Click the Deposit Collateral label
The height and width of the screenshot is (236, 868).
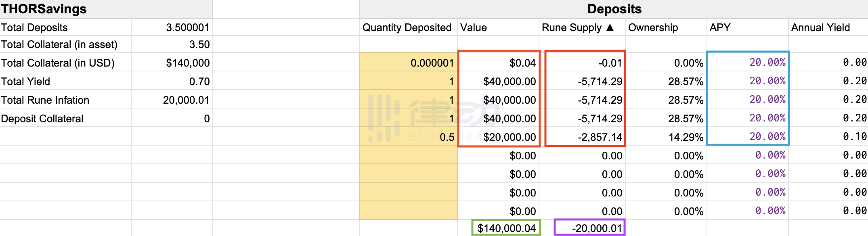(42, 119)
